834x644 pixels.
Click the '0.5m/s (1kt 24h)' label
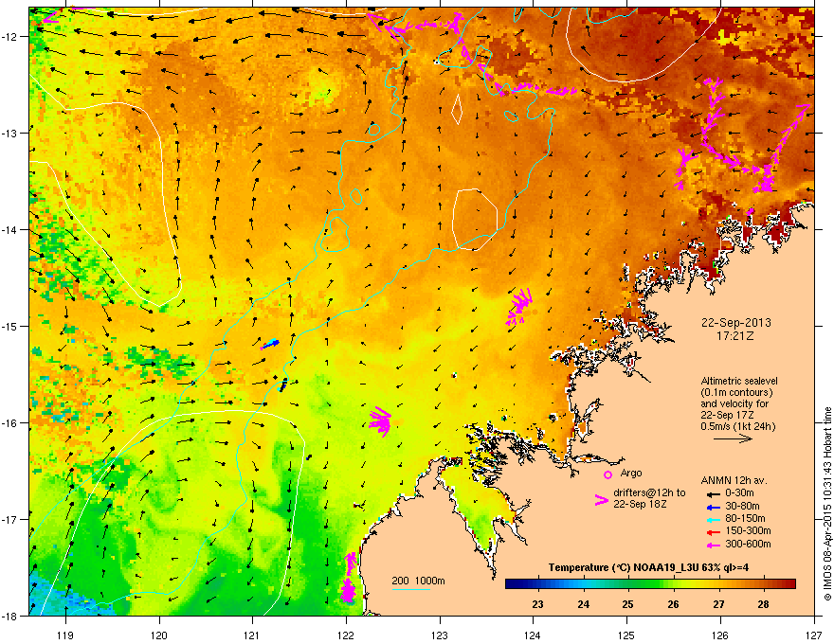pyautogui.click(x=737, y=426)
